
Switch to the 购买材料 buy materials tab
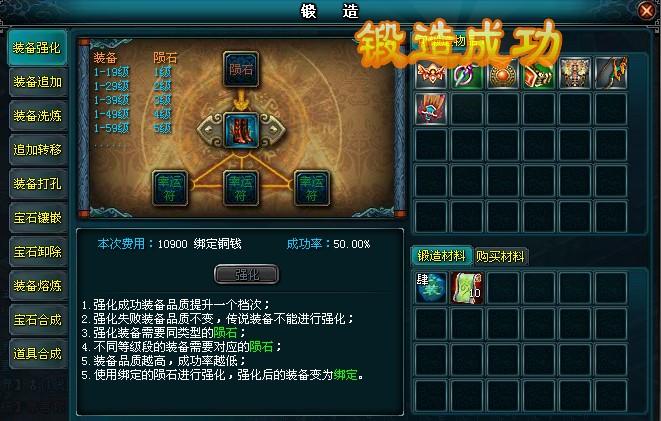click(x=500, y=256)
